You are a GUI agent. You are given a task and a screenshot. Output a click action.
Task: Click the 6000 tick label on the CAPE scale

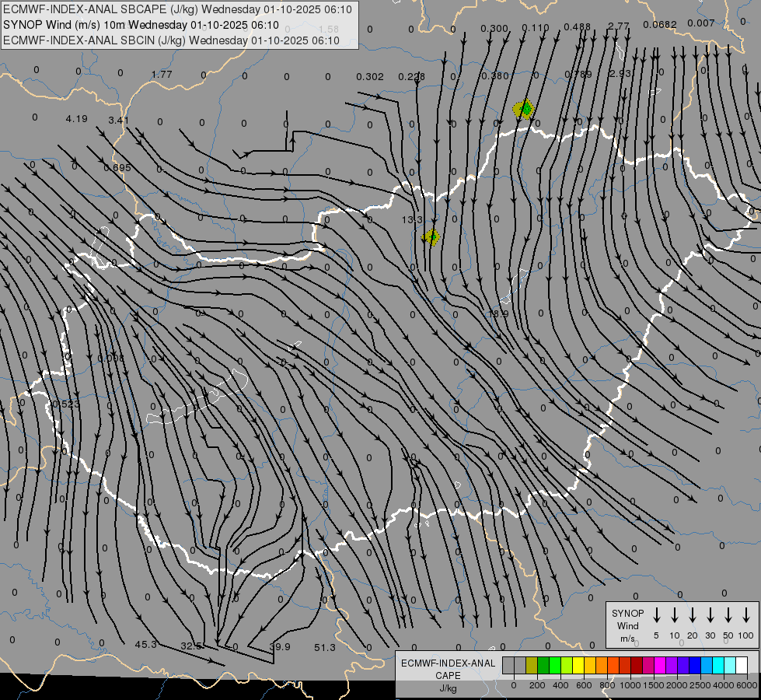747,685
